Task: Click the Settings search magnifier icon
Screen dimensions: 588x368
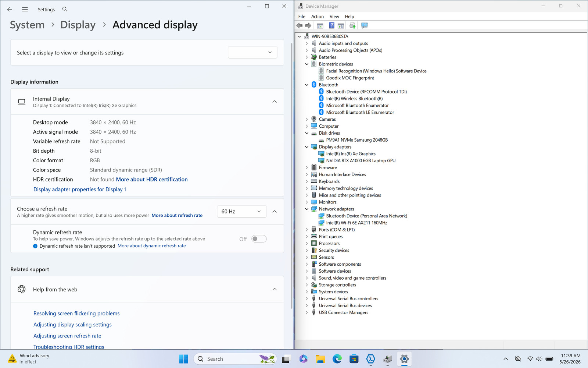Action: [65, 9]
